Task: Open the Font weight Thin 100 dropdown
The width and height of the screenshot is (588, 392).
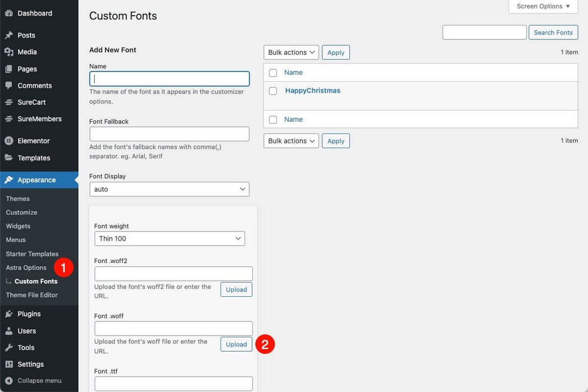Action: (x=169, y=239)
